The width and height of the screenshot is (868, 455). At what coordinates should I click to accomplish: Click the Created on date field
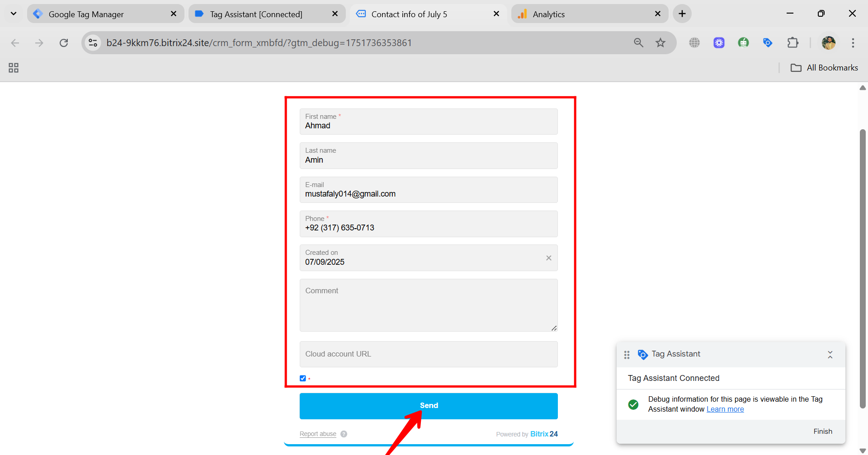coord(429,258)
